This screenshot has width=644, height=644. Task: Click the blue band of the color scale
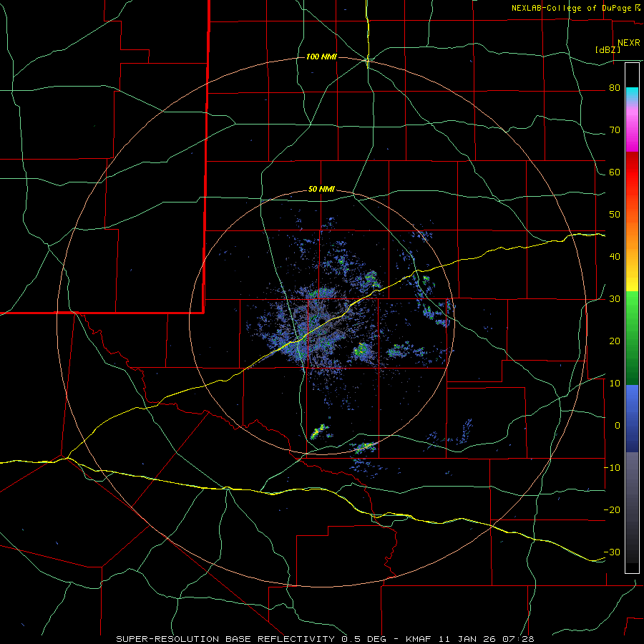pos(632,419)
